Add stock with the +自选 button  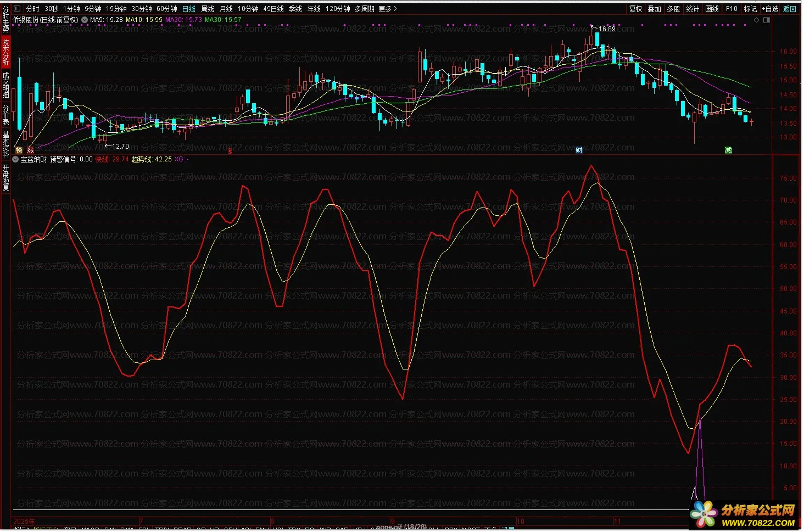[x=770, y=9]
